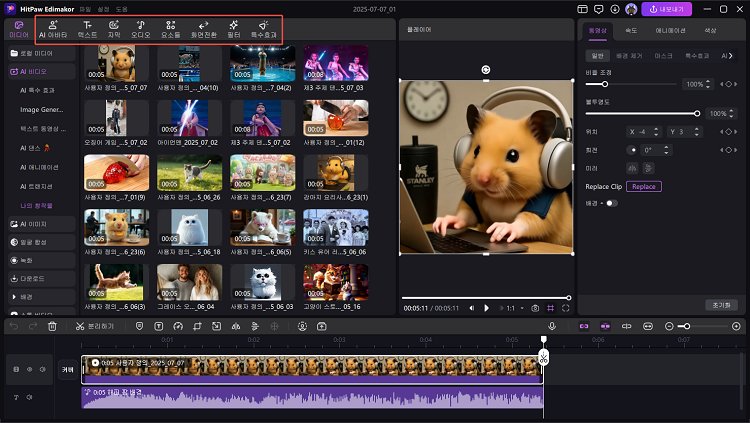Click the fullscreen icon under the player
This screenshot has width=750, height=423.
[x=565, y=308]
